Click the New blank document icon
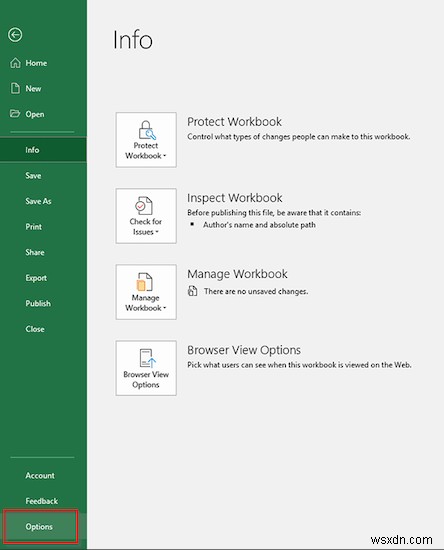Viewport: 444px width, 550px height. tap(15, 88)
